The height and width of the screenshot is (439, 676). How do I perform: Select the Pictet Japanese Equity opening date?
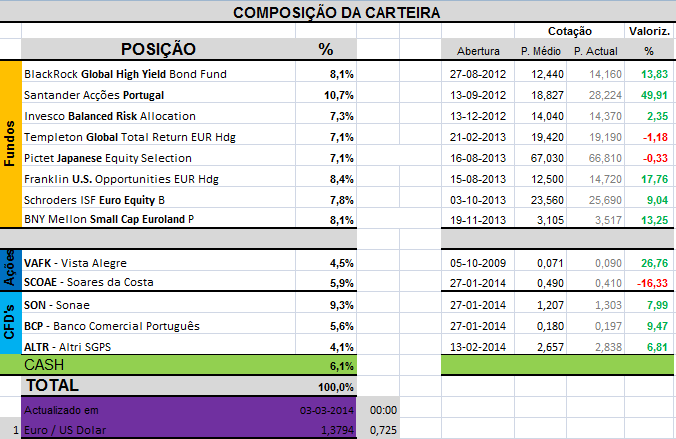pyautogui.click(x=478, y=158)
